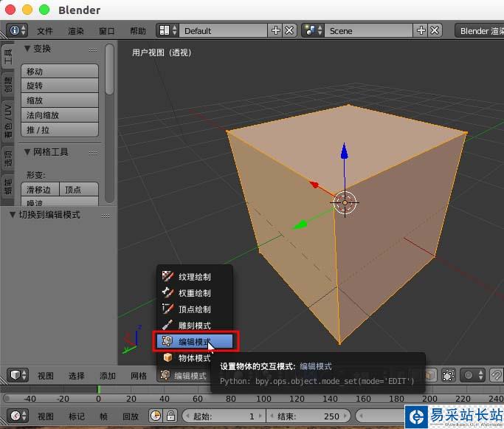The width and height of the screenshot is (504, 429).
Task: Toggle limit selection to visible icon
Action: click(449, 375)
